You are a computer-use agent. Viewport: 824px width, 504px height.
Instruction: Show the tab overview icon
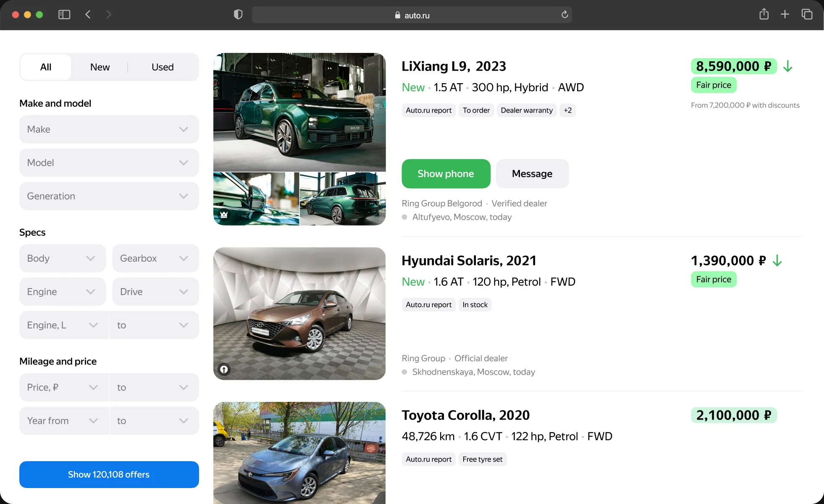click(807, 14)
